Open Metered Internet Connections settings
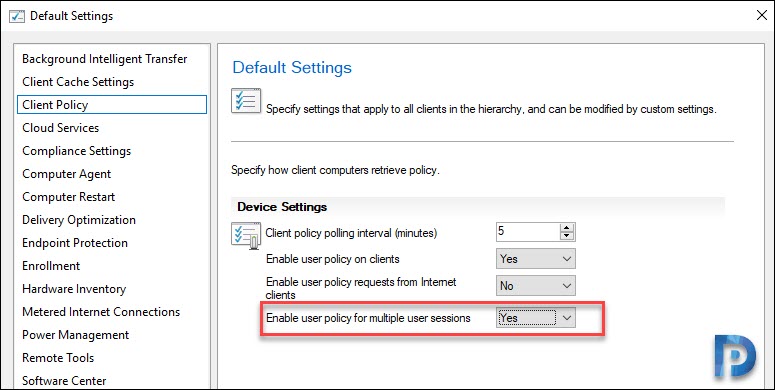Screen dimensions: 775x390 pos(101,312)
